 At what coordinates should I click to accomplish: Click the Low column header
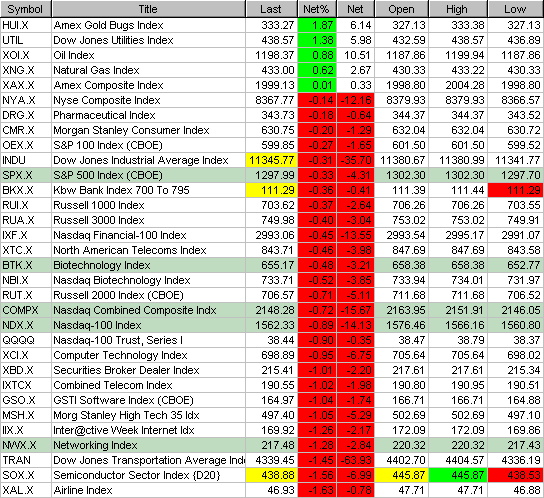(516, 9)
